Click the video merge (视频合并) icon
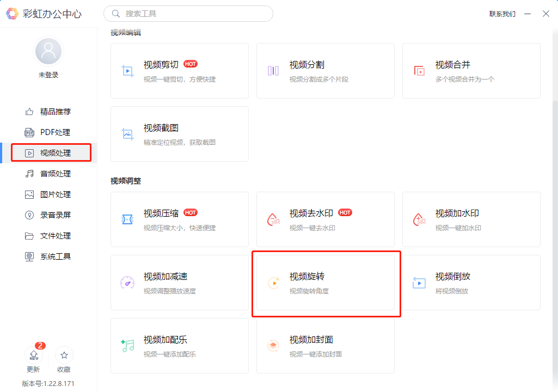The image size is (558, 392). [x=419, y=71]
